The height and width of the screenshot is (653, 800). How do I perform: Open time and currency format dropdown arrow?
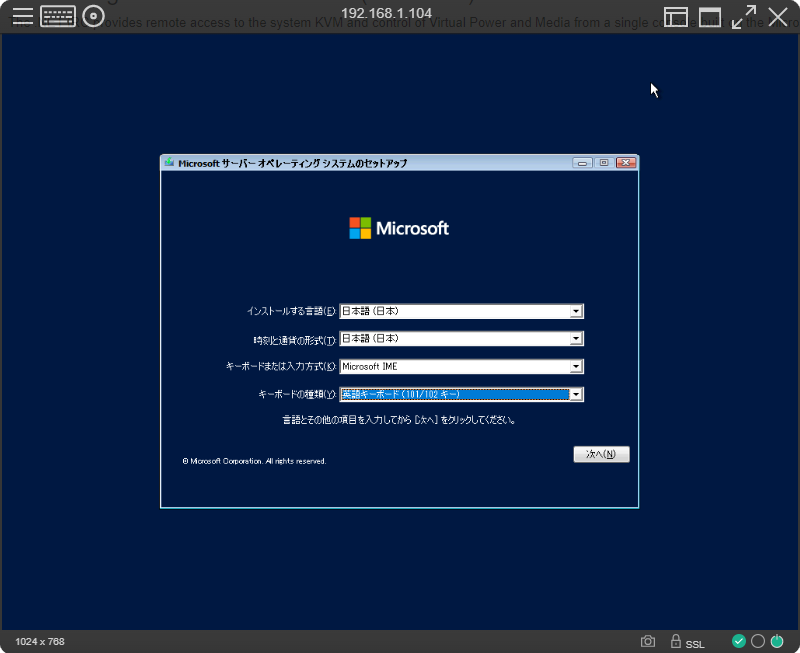coord(576,338)
